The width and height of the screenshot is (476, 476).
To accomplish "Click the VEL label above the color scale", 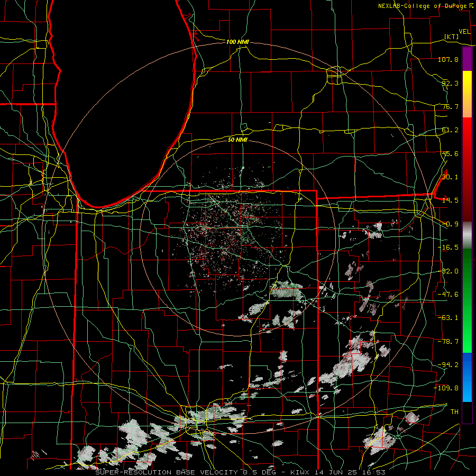I will tap(464, 32).
